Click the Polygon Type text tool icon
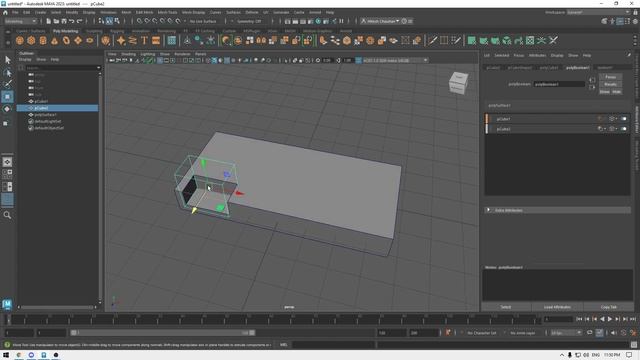 coord(144,40)
